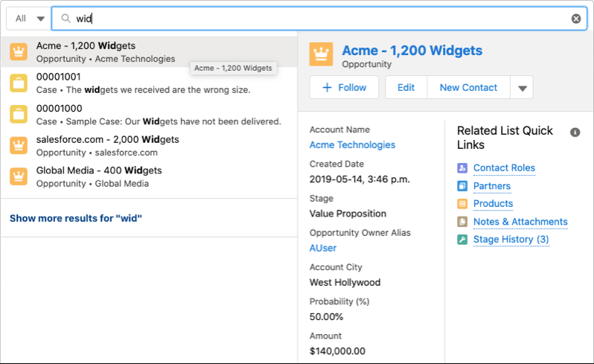Click the Stage History wrench icon

tap(462, 240)
